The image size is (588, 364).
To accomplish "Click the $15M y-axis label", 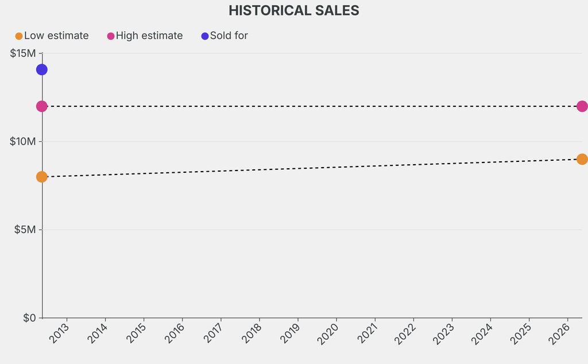I will [x=23, y=53].
